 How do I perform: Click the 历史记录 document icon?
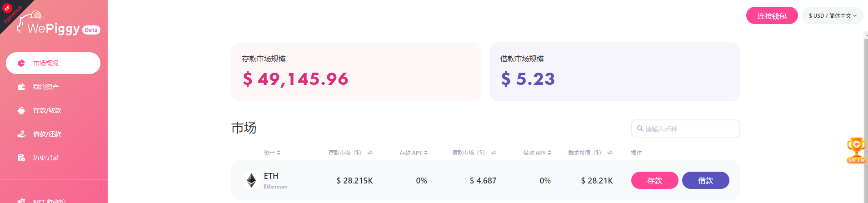click(x=21, y=158)
